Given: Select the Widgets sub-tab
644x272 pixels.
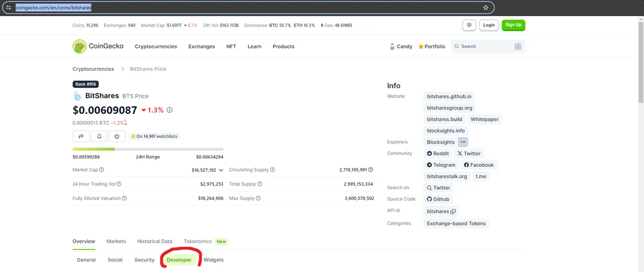Looking at the screenshot, I should coord(213,260).
